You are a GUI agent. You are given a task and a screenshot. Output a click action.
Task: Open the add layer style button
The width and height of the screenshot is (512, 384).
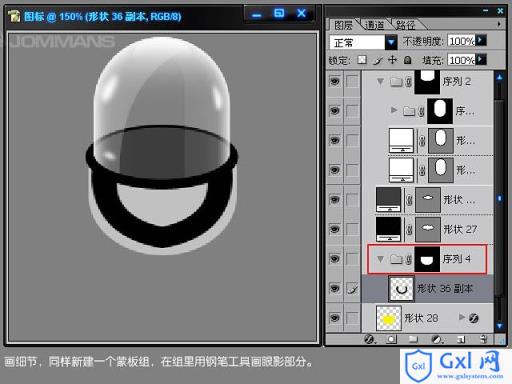[x=369, y=339]
